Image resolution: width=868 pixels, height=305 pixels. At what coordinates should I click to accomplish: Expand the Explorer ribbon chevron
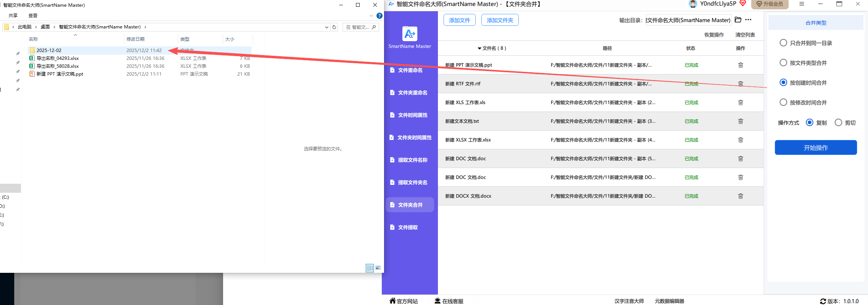(x=371, y=16)
